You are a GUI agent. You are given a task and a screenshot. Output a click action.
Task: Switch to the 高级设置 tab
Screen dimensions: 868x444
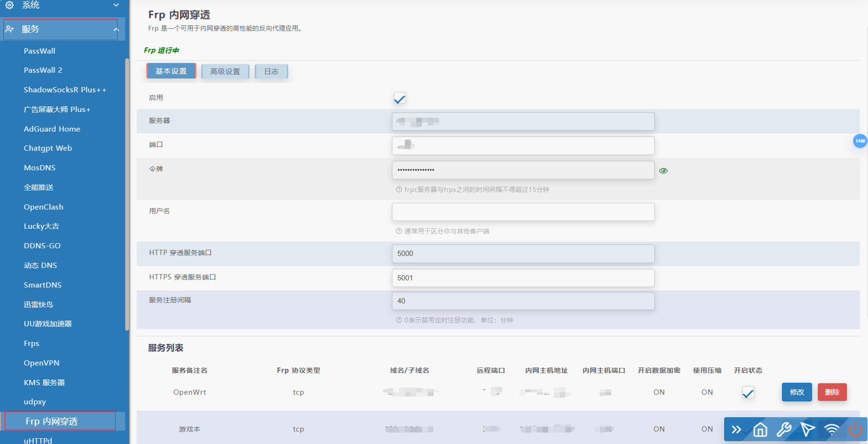[225, 71]
